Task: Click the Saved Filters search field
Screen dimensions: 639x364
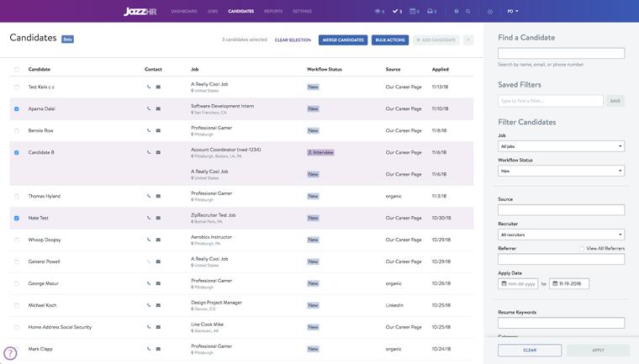Action: tap(551, 101)
